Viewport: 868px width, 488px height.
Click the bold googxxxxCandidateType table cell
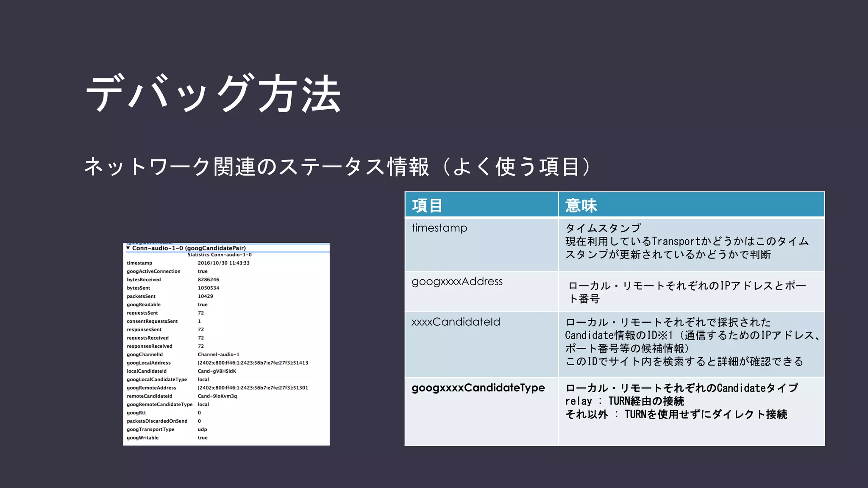pos(481,411)
